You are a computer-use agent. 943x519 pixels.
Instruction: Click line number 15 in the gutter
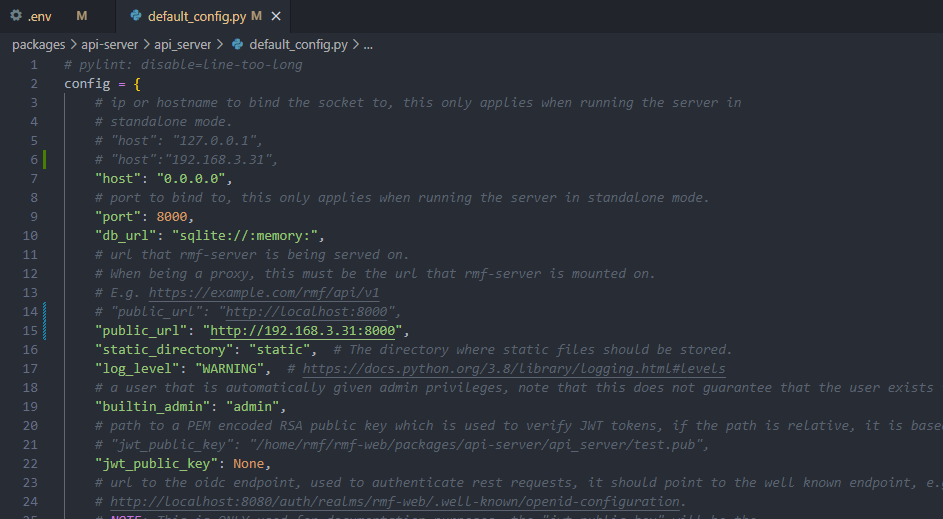pos(30,331)
